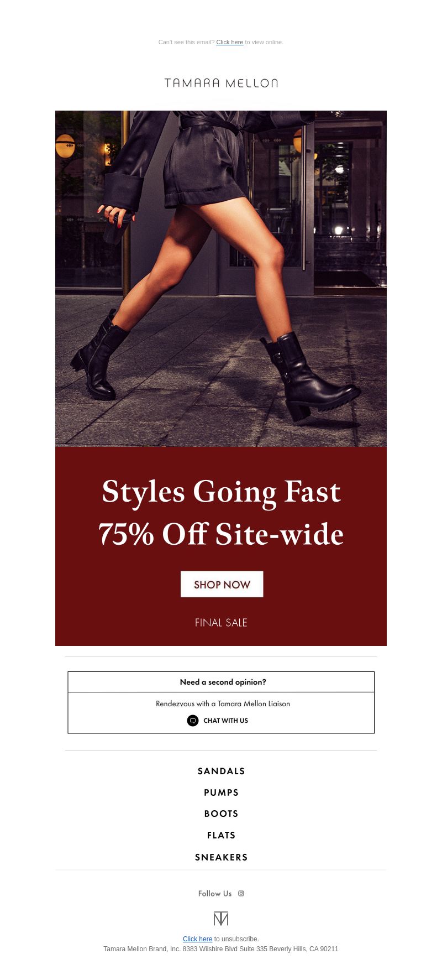The width and height of the screenshot is (442, 980).
Task: Click 'Click here' to unsubscribe link
Action: click(x=197, y=939)
